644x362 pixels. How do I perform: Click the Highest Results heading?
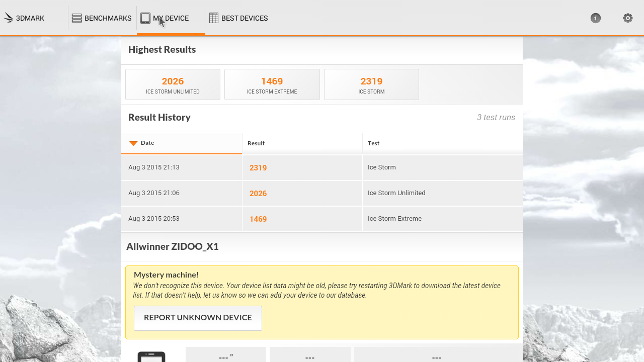tap(162, 49)
